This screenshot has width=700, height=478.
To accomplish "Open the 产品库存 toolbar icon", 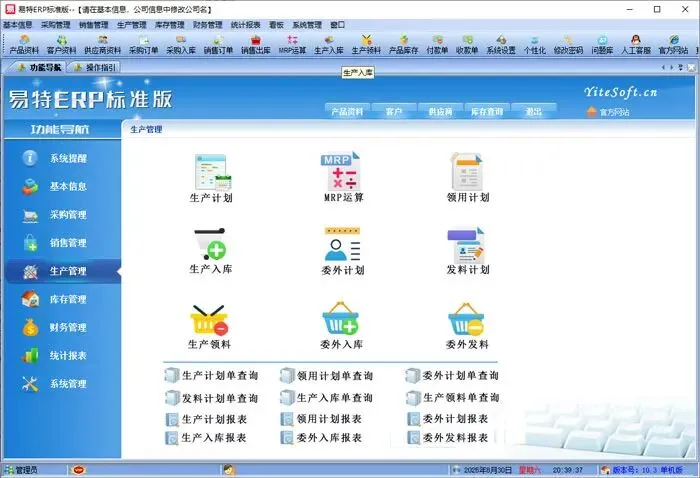I will coord(404,45).
